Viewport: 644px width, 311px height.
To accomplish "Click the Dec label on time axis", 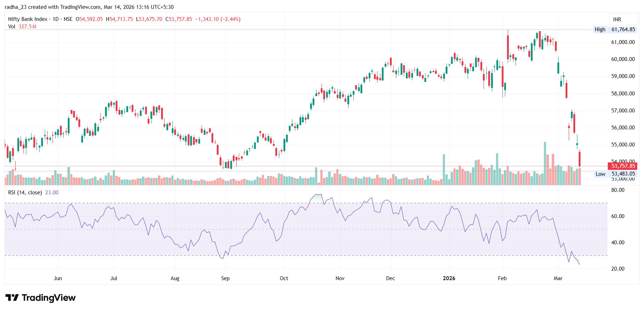I will (390, 278).
